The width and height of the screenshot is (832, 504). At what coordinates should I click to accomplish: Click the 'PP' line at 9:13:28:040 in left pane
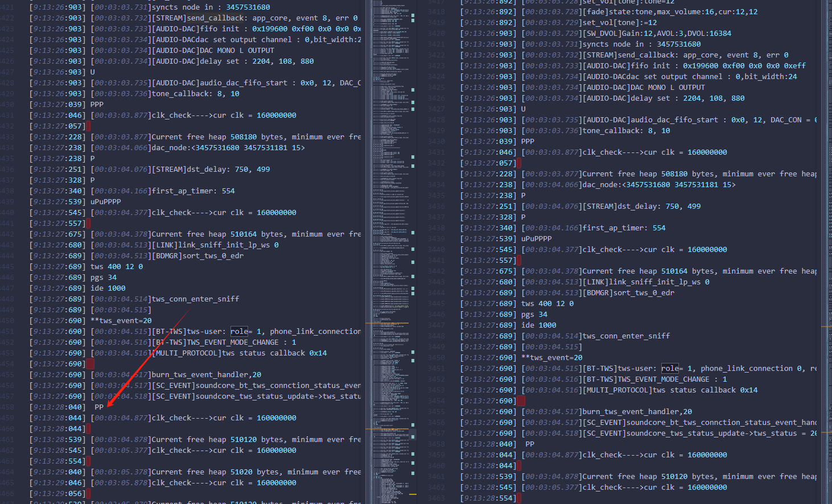[99, 407]
